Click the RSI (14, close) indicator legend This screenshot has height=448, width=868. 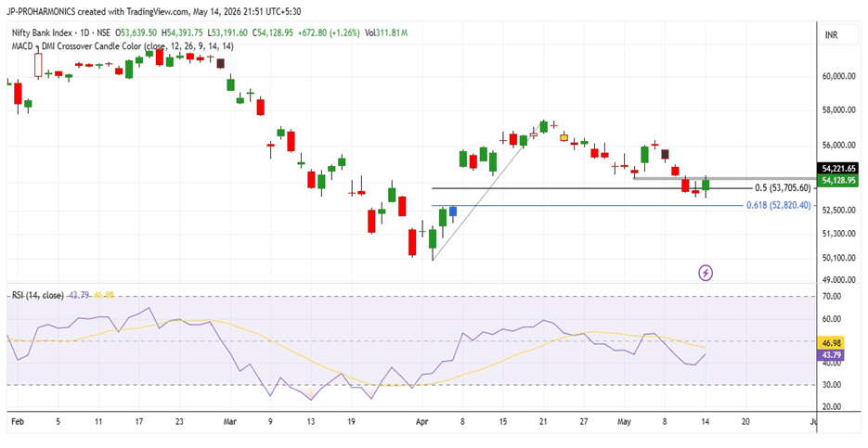[x=39, y=295]
